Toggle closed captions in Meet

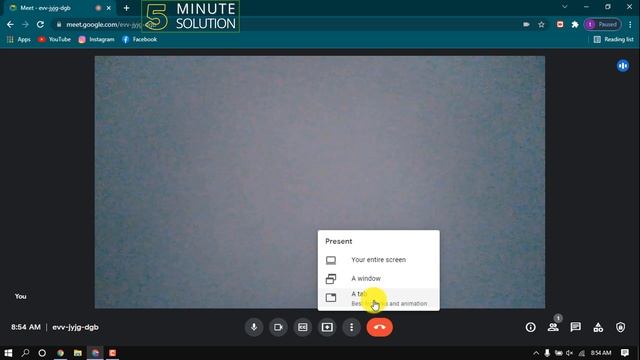tap(302, 327)
